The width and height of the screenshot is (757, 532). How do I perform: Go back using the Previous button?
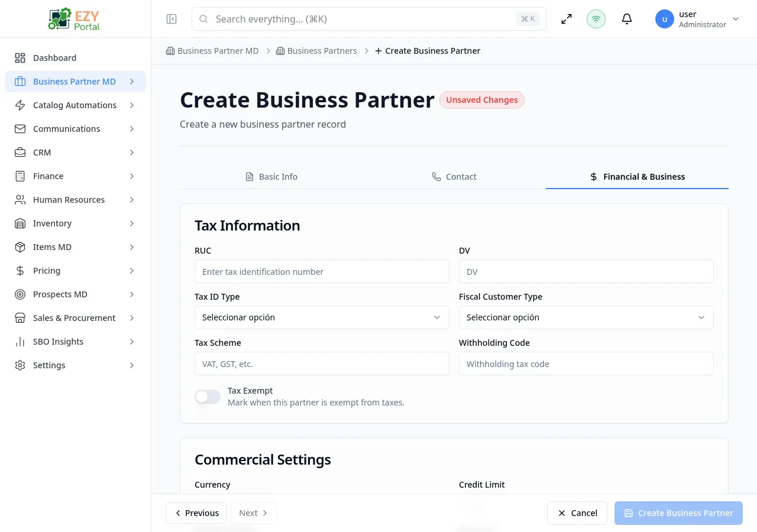tap(196, 512)
